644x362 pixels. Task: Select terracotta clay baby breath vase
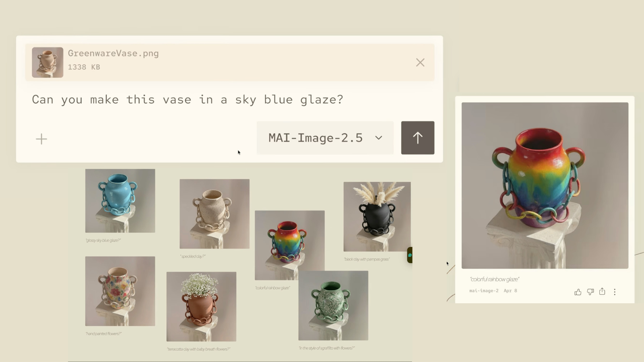coord(201,306)
